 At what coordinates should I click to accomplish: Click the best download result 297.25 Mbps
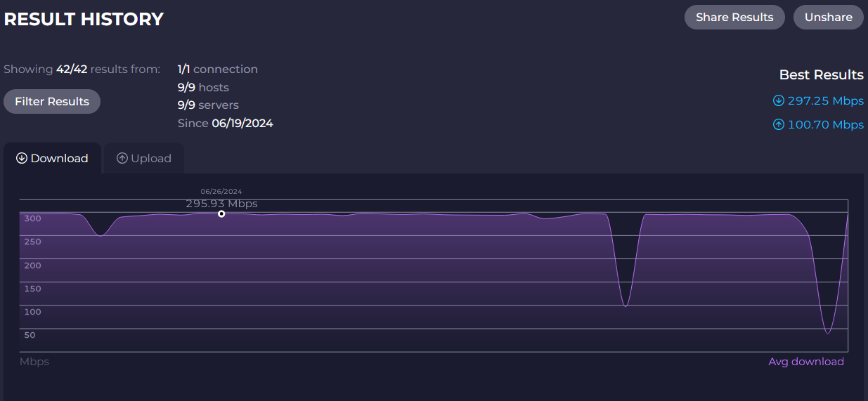point(825,100)
